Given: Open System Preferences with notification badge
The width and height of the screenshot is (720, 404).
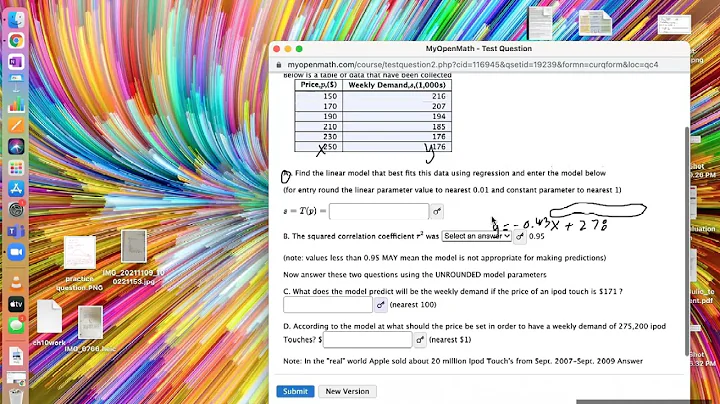Looking at the screenshot, I should pos(16,210).
